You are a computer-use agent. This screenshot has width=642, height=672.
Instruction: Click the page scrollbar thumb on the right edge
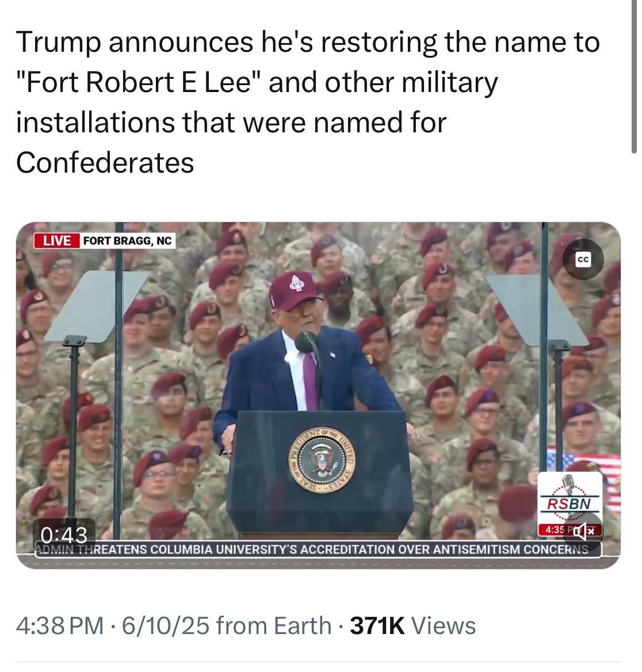pyautogui.click(x=634, y=77)
